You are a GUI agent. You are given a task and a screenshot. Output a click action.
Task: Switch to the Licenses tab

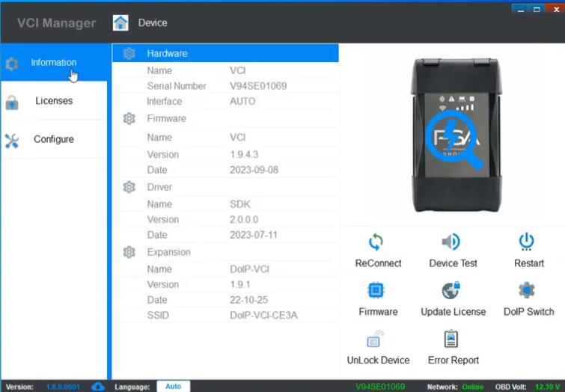pyautogui.click(x=54, y=101)
